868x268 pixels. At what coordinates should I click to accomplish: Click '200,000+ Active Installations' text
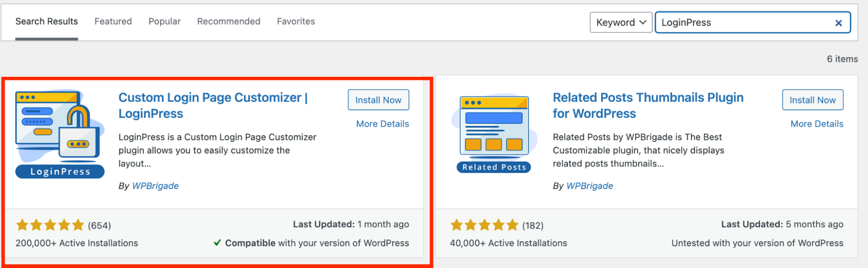pyautogui.click(x=77, y=243)
